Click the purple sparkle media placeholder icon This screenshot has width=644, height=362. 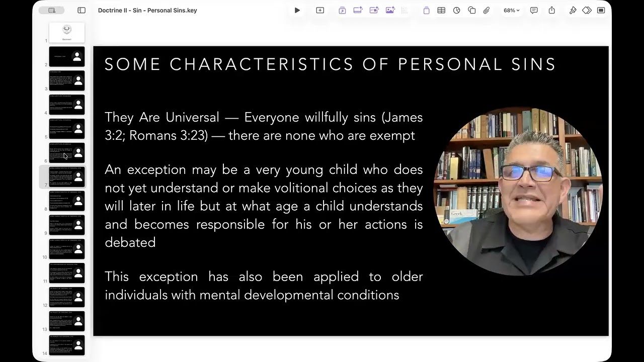(x=374, y=10)
